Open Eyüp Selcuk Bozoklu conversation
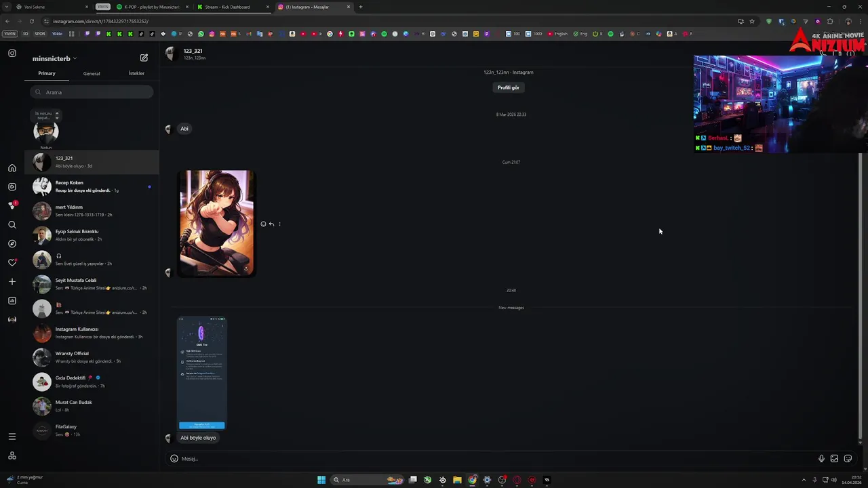 point(92,235)
